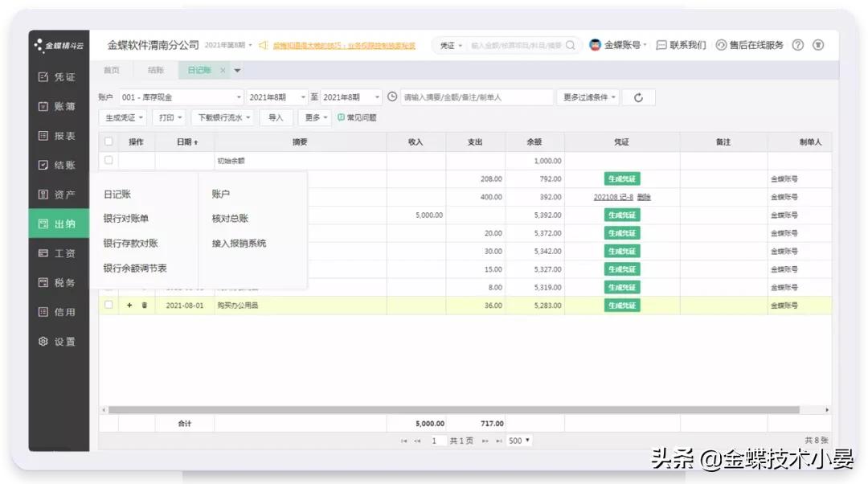The image size is (868, 484).
Task: Select the header checkbox to select all rows
Action: pos(108,141)
